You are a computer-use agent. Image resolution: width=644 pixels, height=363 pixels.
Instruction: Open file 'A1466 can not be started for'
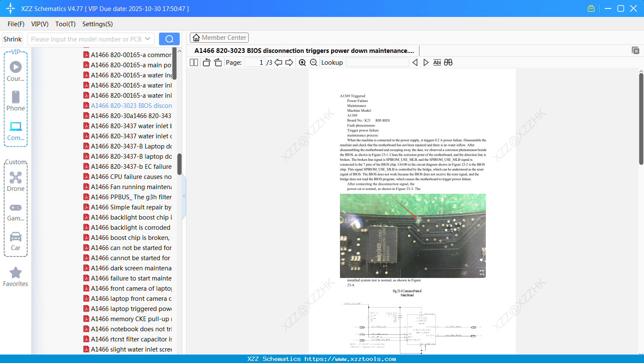coord(127,248)
